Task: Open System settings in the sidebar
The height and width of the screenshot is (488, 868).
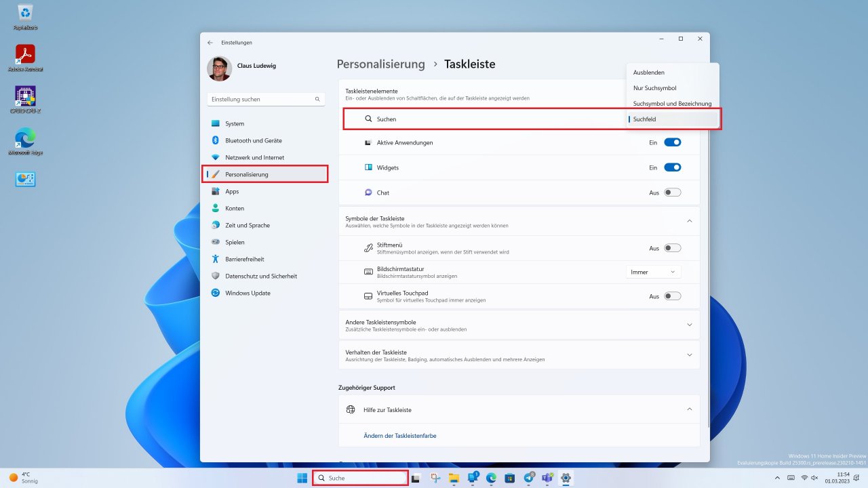Action: (x=266, y=123)
